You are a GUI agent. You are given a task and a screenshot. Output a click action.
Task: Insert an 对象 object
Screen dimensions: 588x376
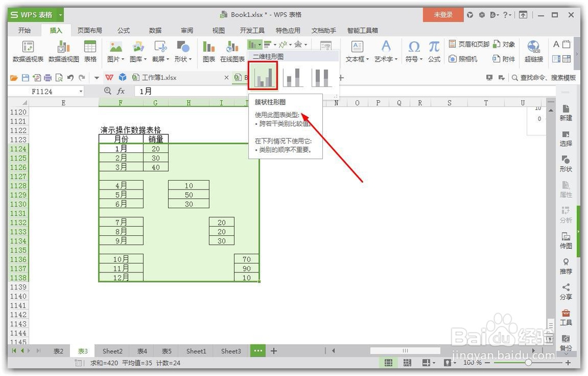point(504,44)
